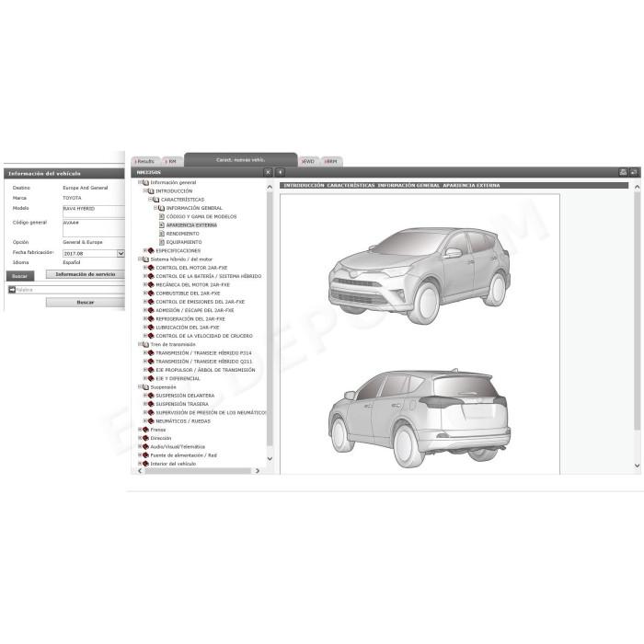Click red book icon of NEUMÁTICOS / RUEDAS
The height and width of the screenshot is (644, 644).
pos(151,421)
